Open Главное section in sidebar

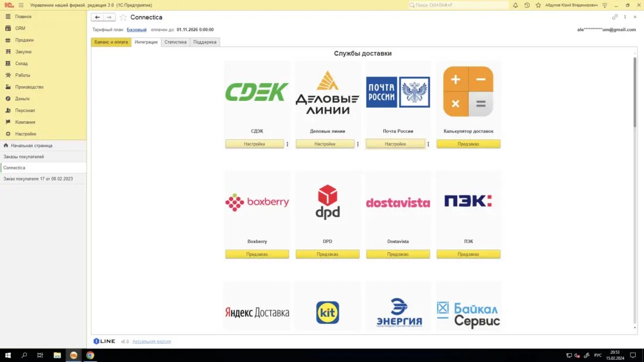tap(43, 16)
